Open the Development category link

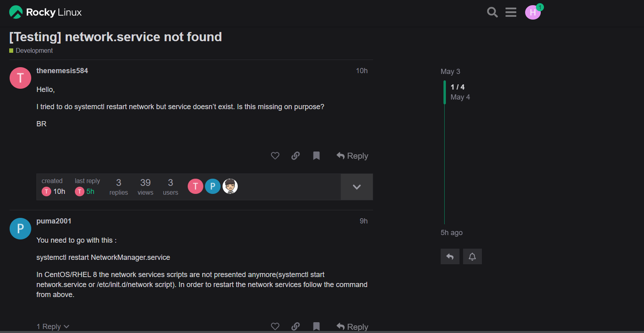[x=31, y=51]
